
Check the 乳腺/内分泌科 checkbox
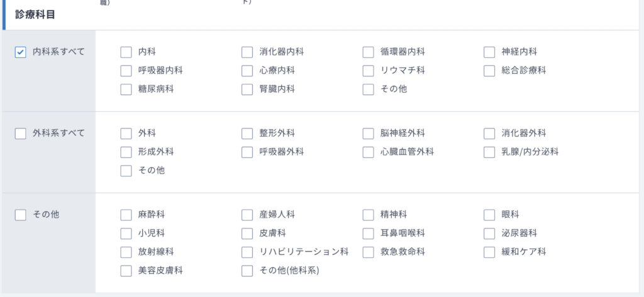[x=489, y=152]
